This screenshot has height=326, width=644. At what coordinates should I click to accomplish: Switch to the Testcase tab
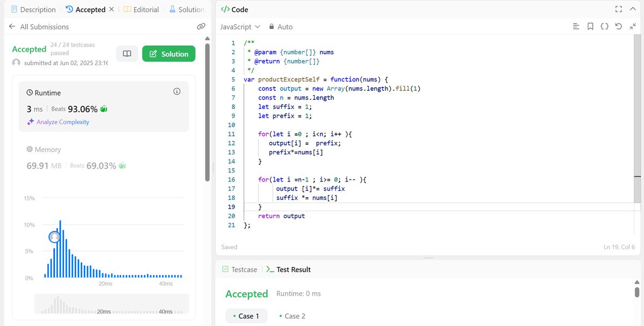point(239,270)
